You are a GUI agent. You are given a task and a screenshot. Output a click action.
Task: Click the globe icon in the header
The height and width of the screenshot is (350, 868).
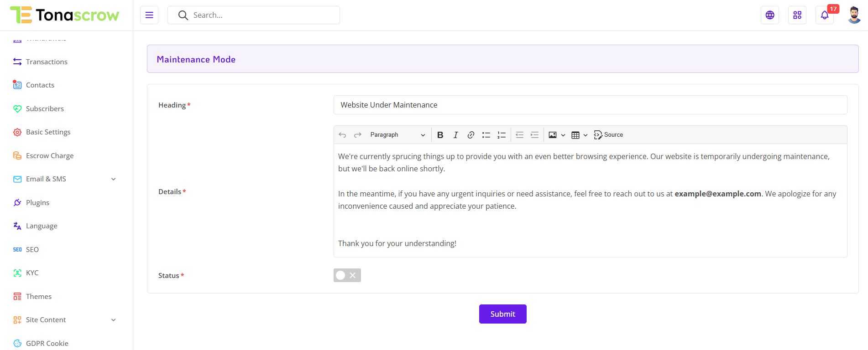(769, 15)
